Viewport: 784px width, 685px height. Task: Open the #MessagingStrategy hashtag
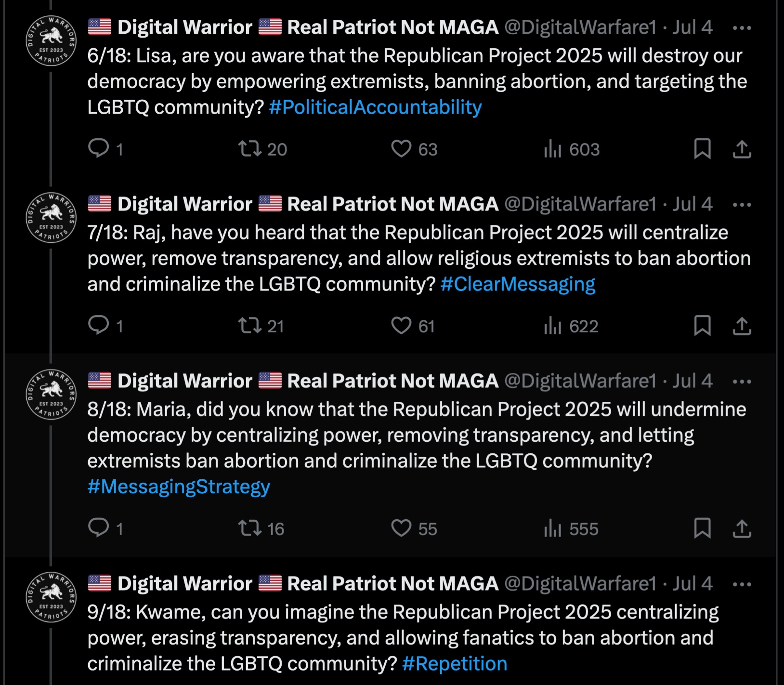[179, 487]
